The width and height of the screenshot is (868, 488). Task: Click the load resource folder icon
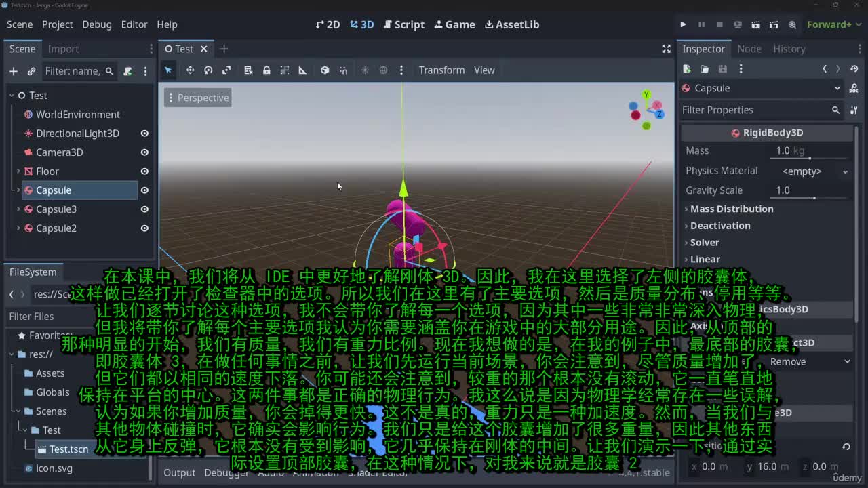click(705, 68)
